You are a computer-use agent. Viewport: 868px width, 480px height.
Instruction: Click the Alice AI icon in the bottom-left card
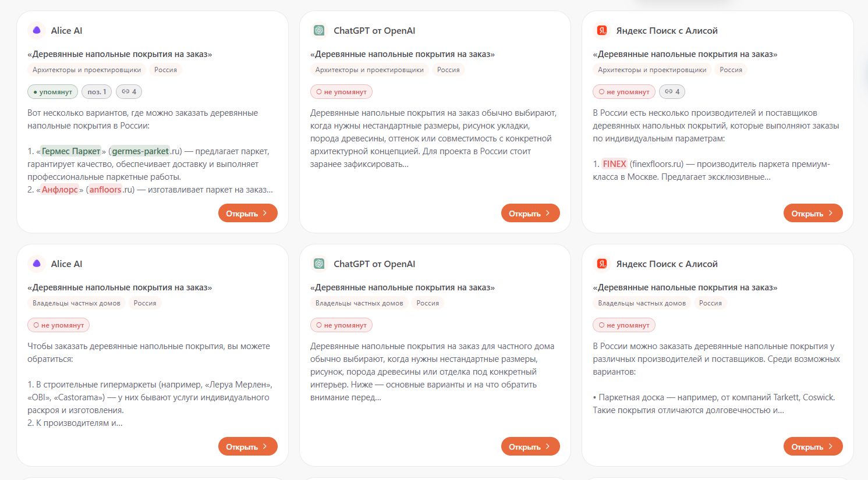point(37,264)
